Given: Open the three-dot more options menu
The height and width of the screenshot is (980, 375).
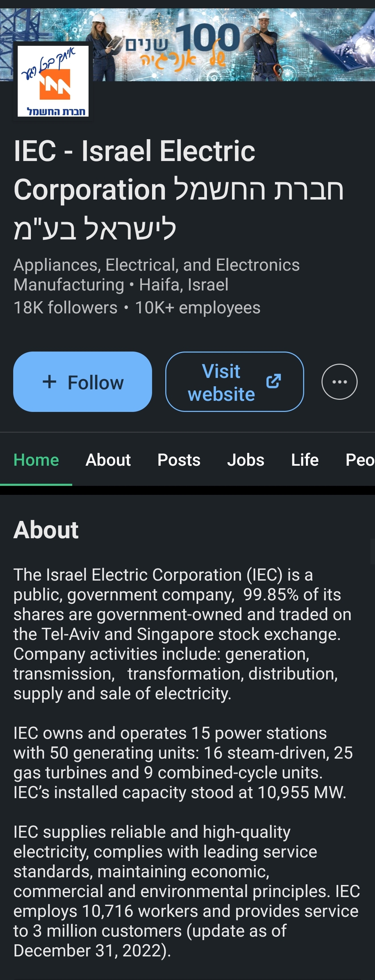Looking at the screenshot, I should 339,382.
